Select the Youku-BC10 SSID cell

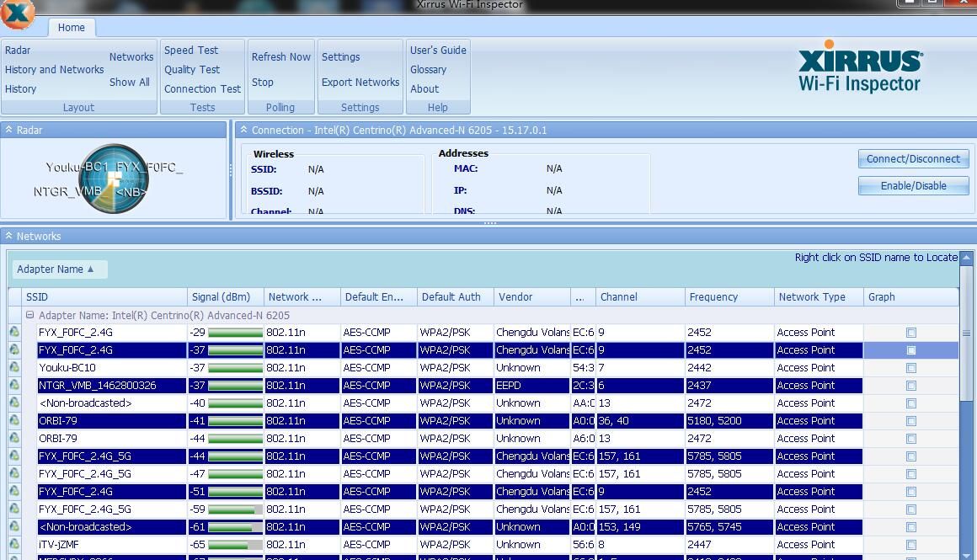pos(111,368)
